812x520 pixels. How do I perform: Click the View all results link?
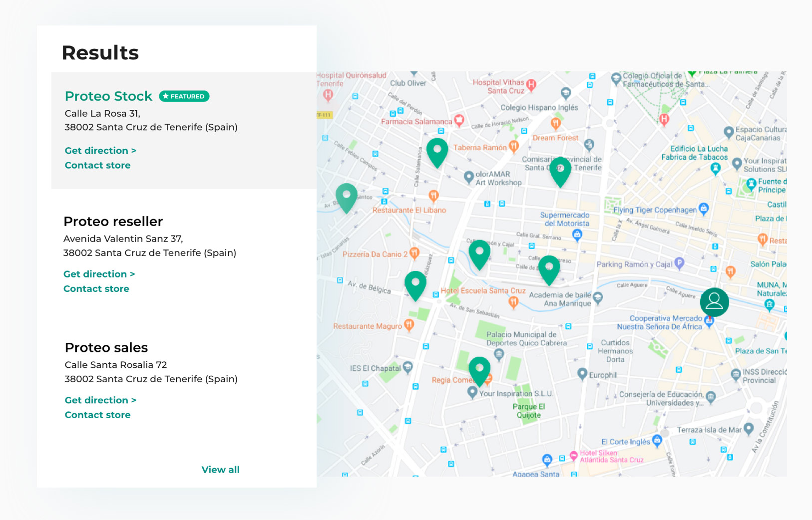[220, 470]
